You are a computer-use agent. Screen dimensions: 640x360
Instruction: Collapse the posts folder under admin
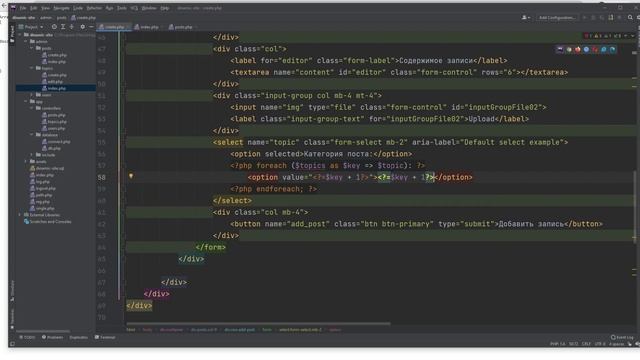[32, 48]
